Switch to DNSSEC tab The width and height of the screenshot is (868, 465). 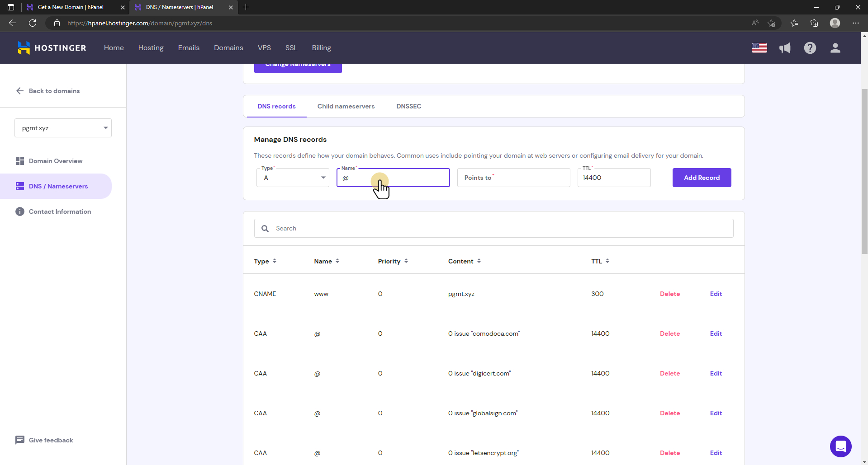[409, 106]
